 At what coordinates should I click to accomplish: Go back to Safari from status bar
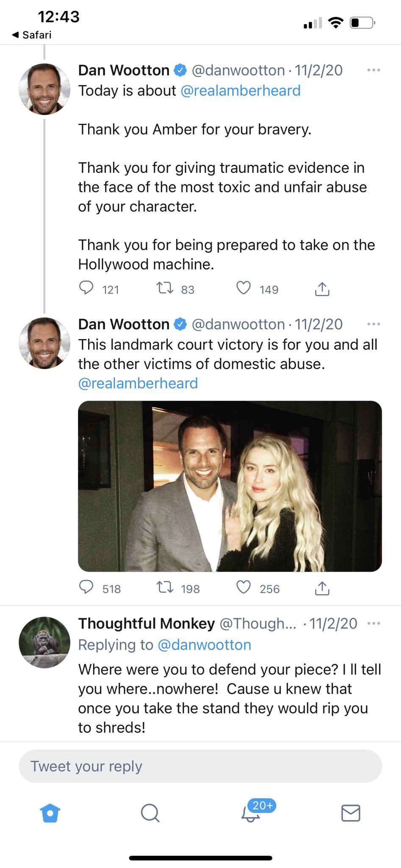tap(32, 35)
